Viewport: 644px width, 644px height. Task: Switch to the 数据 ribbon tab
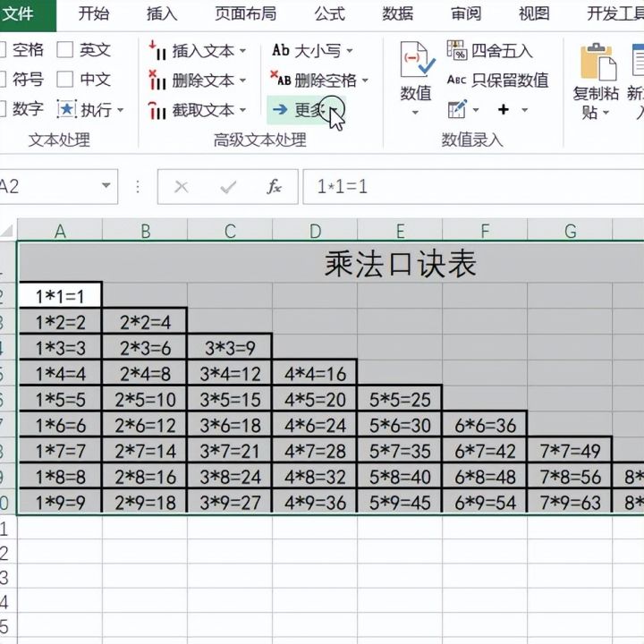(x=397, y=14)
